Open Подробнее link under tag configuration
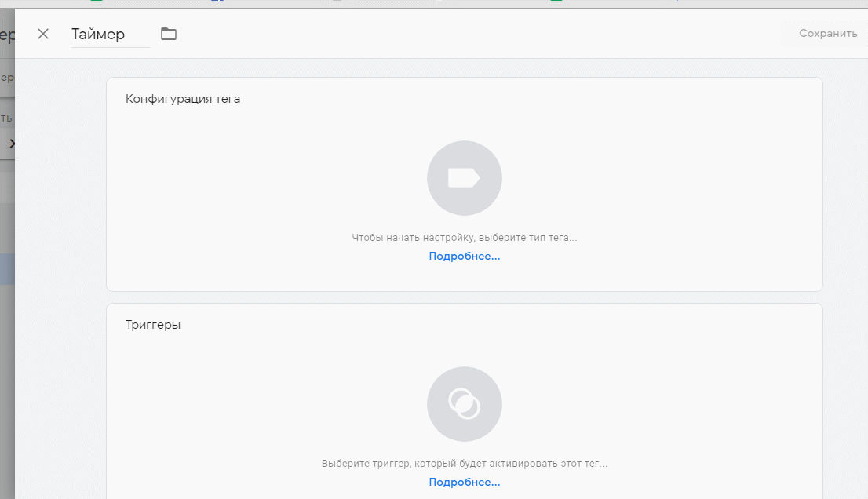This screenshot has height=499, width=868. click(x=464, y=256)
